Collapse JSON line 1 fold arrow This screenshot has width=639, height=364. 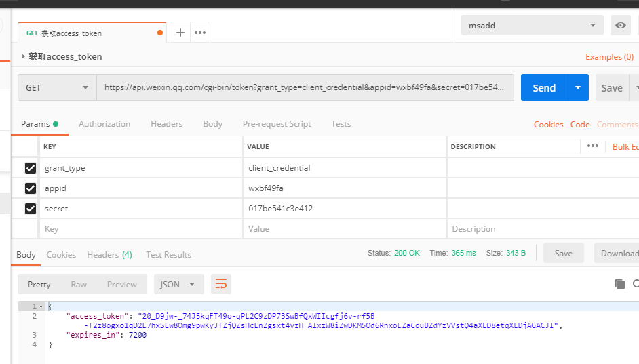[x=41, y=306]
